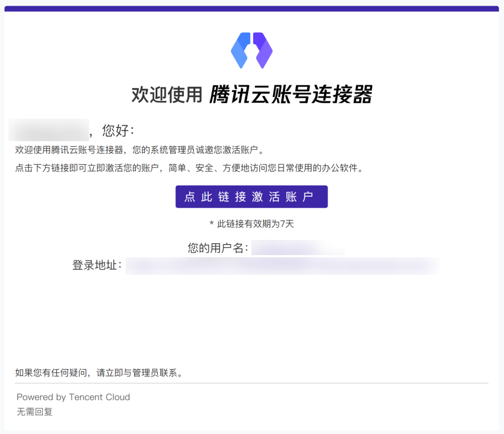Image resolution: width=504 pixels, height=434 pixels.
Task: Click the sentence starting 点击下方链接即可立即激活
Action: [x=189, y=168]
